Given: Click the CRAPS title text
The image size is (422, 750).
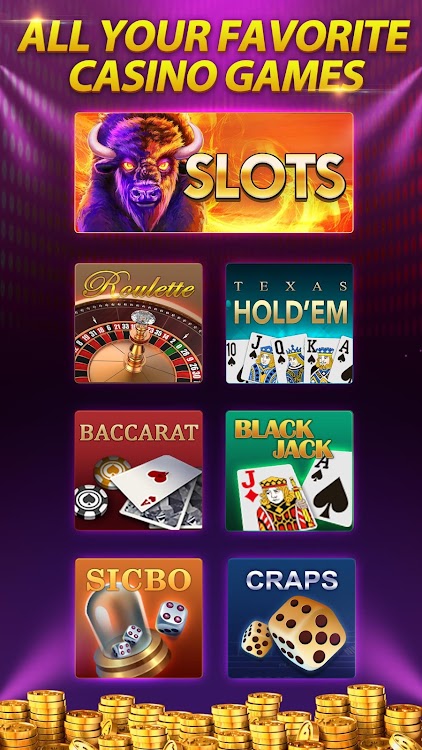Looking at the screenshot, I should [x=292, y=580].
